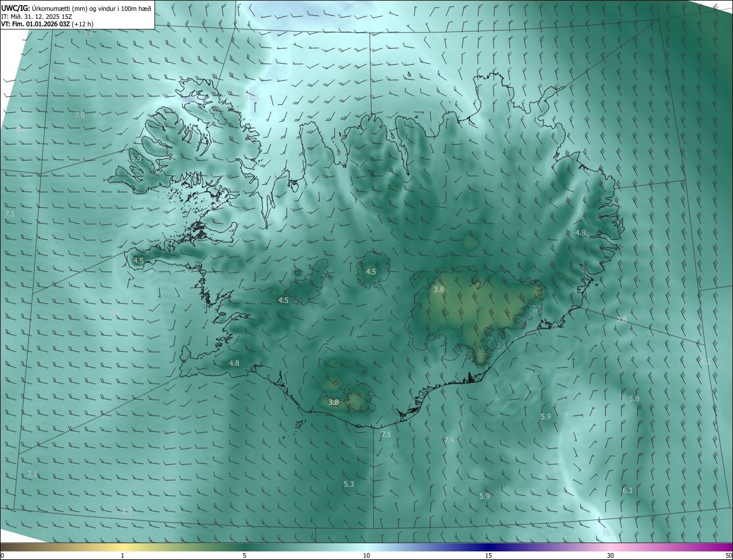The height and width of the screenshot is (560, 733).
Task: Click the 15 tick on the color scale
Action: pyautogui.click(x=488, y=555)
